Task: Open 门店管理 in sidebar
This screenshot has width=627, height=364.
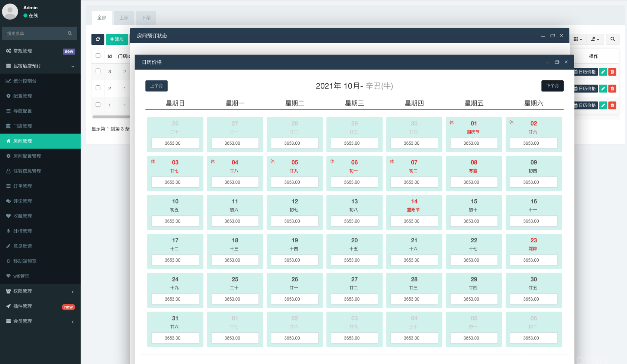Action: pyautogui.click(x=22, y=126)
